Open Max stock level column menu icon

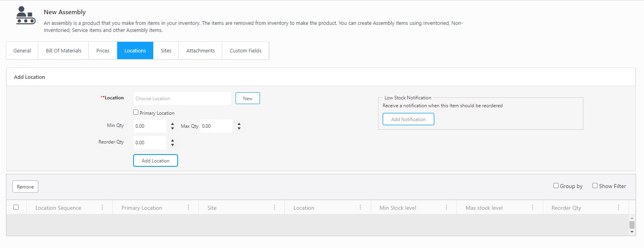[533, 207]
